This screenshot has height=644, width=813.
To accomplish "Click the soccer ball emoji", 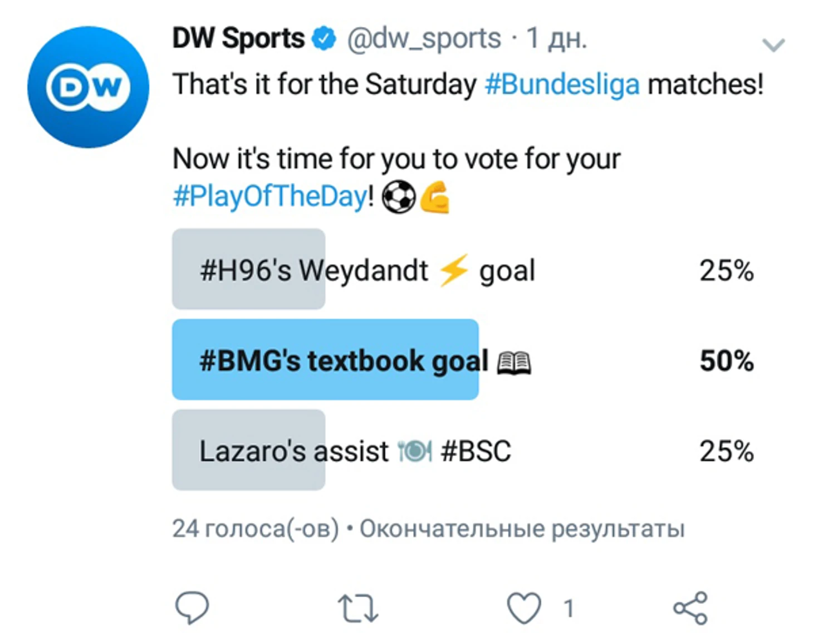I will click(x=399, y=197).
